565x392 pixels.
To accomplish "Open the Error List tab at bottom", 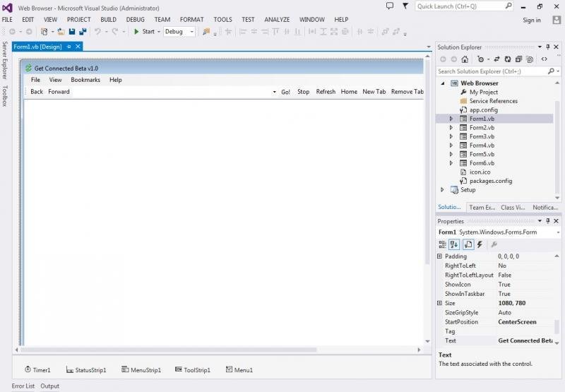I will click(x=23, y=386).
